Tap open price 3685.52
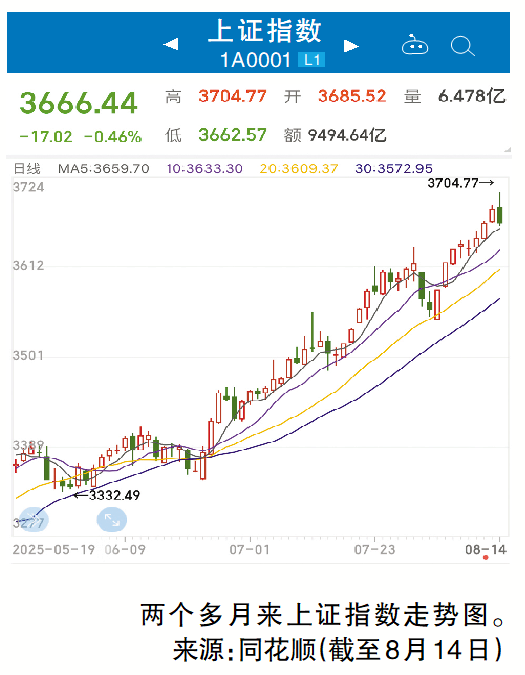The image size is (525, 675). pos(352,96)
